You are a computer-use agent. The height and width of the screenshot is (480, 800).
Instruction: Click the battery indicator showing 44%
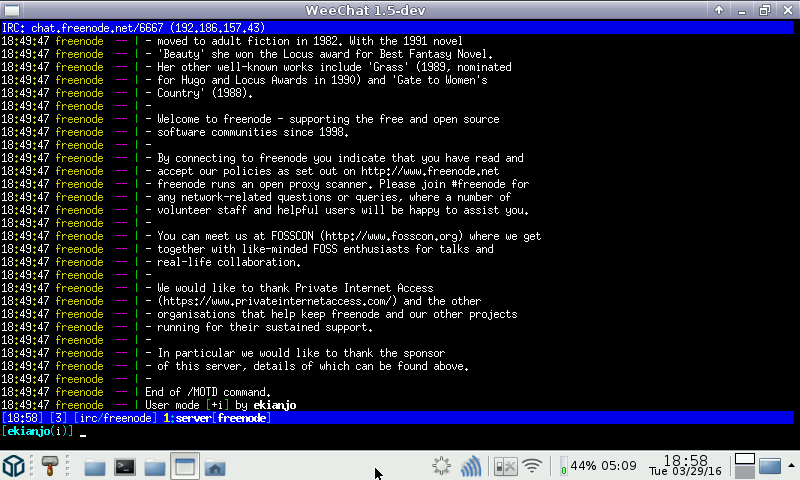click(598, 466)
